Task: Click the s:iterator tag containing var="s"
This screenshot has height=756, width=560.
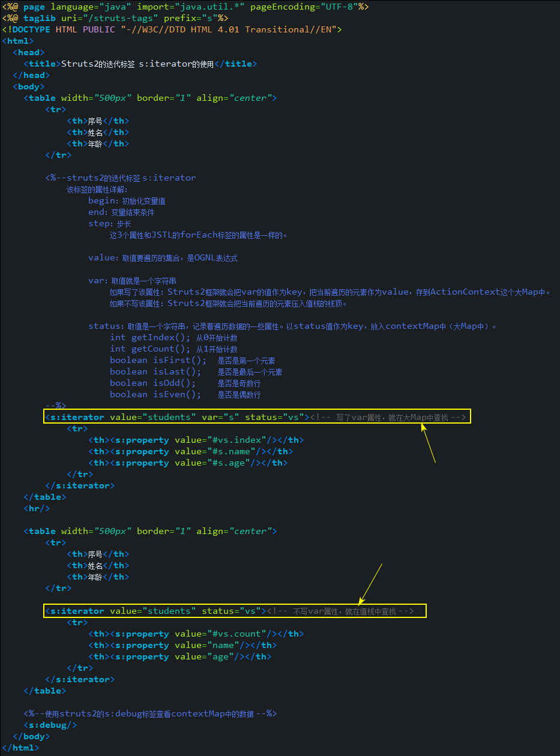Action: (x=177, y=417)
